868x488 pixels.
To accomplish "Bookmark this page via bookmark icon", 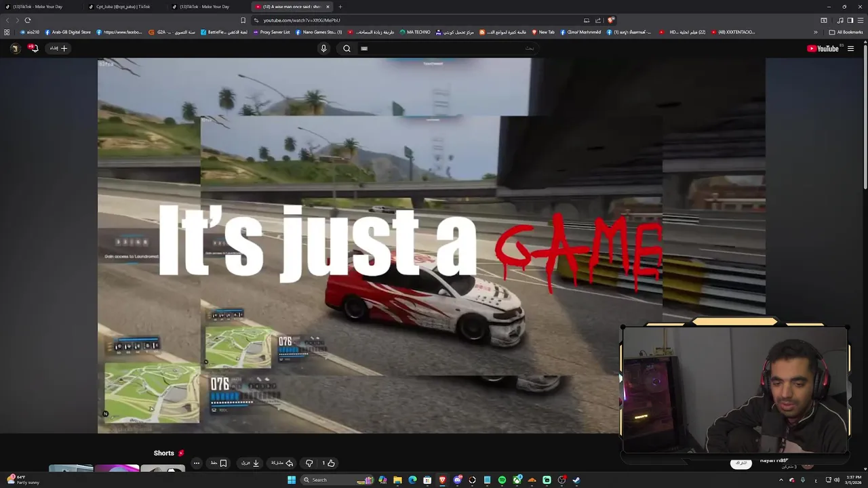I will 243,20.
